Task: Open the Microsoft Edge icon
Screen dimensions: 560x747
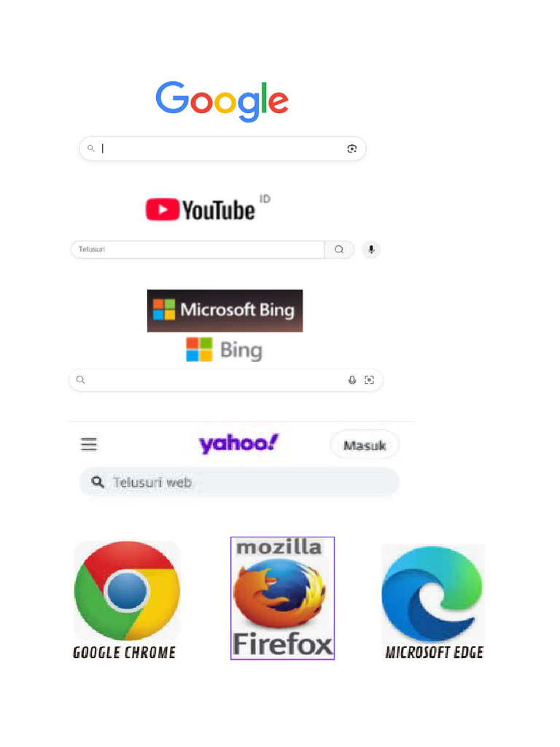Action: click(433, 602)
